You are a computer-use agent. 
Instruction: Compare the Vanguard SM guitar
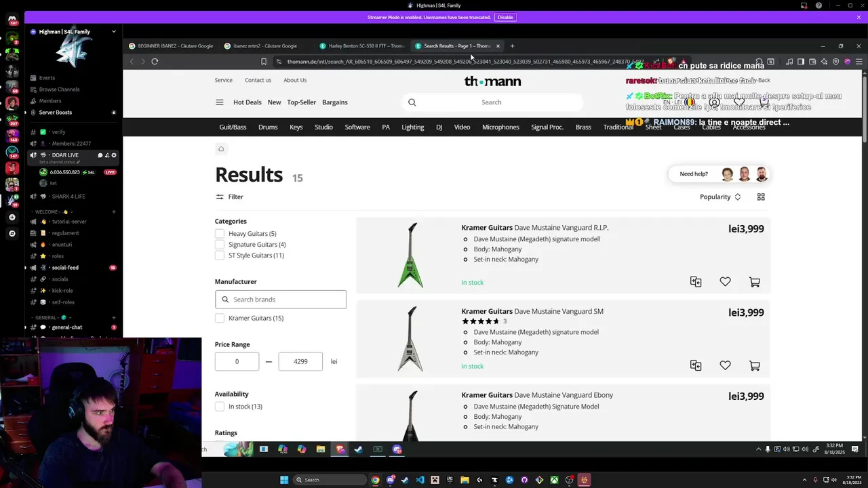[x=696, y=365]
